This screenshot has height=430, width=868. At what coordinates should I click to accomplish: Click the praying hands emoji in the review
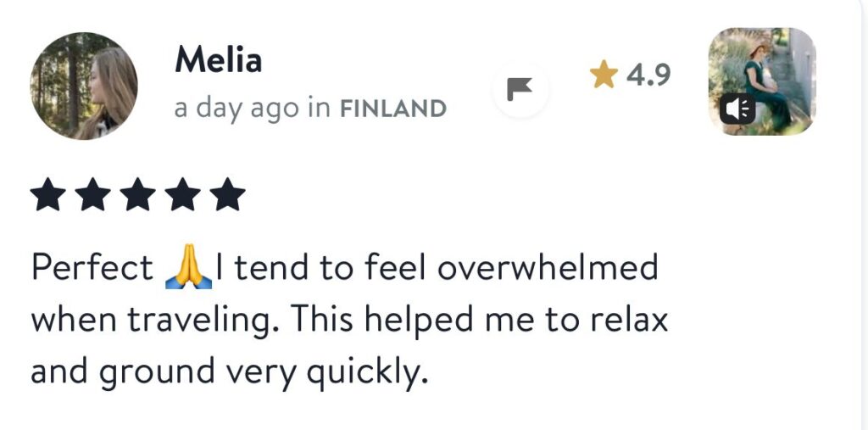187,270
